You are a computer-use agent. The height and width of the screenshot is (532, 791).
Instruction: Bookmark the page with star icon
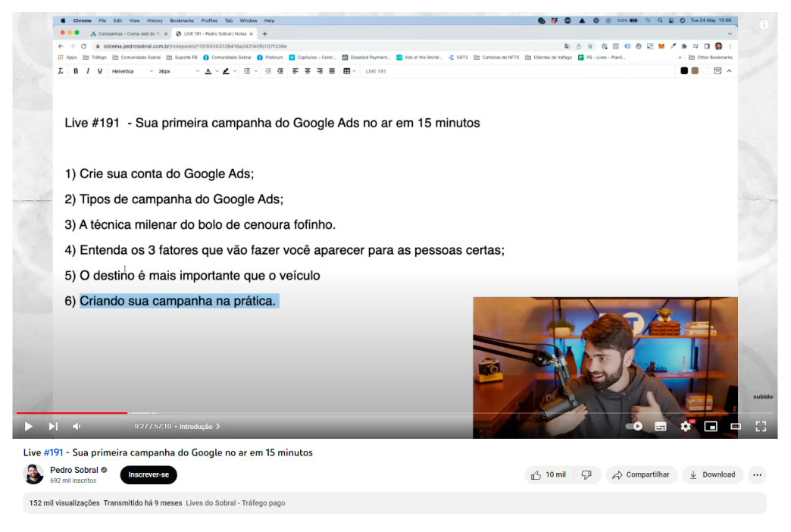589,46
